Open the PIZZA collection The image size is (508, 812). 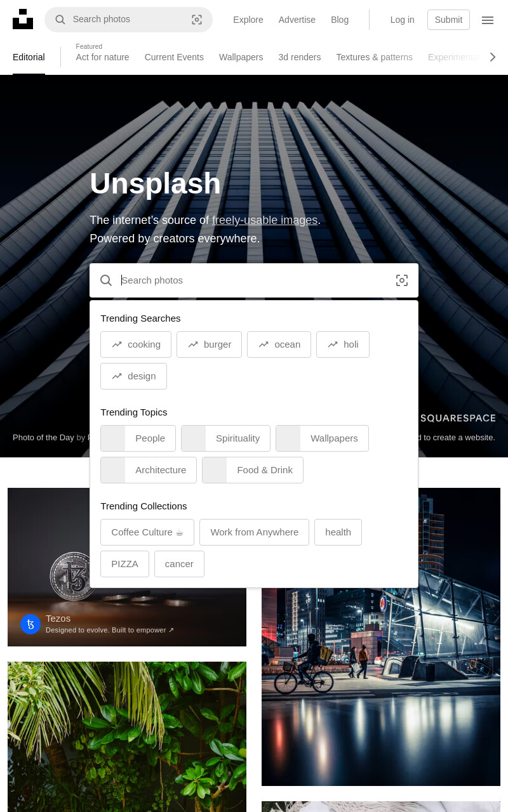click(x=124, y=564)
